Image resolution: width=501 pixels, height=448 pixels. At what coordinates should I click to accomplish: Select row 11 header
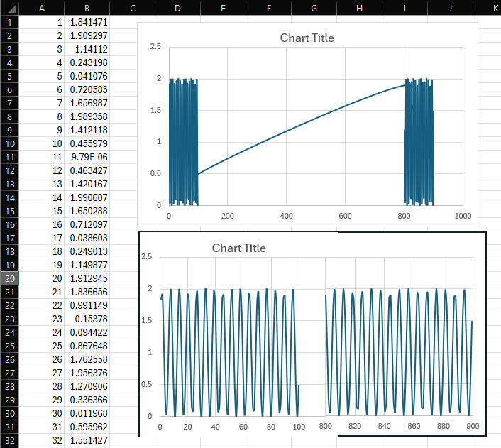[x=10, y=157]
